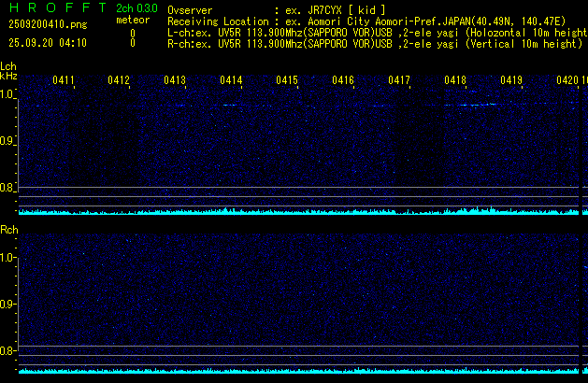588x383 pixels.
Task: Click the 0.9 kHz label in Lch
Action: pyautogui.click(x=7, y=141)
